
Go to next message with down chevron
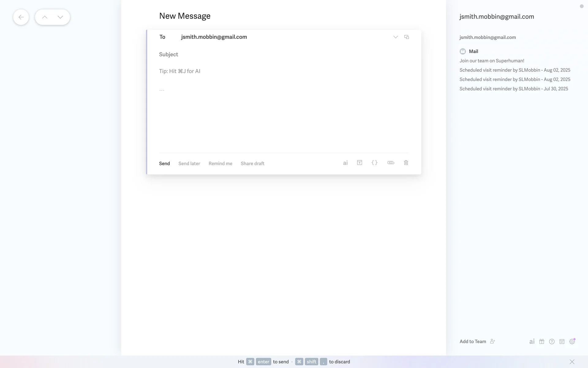60,17
